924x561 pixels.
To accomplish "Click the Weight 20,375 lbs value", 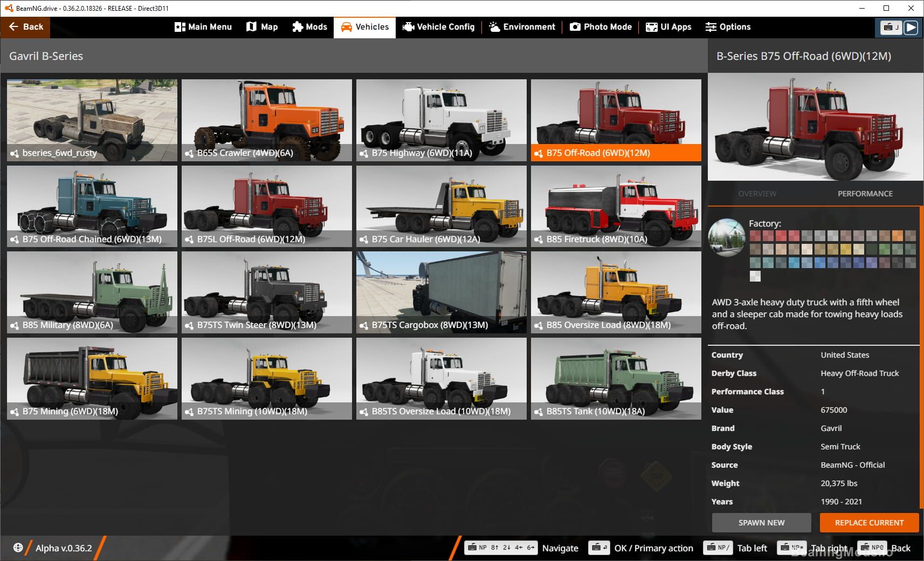I will [839, 483].
